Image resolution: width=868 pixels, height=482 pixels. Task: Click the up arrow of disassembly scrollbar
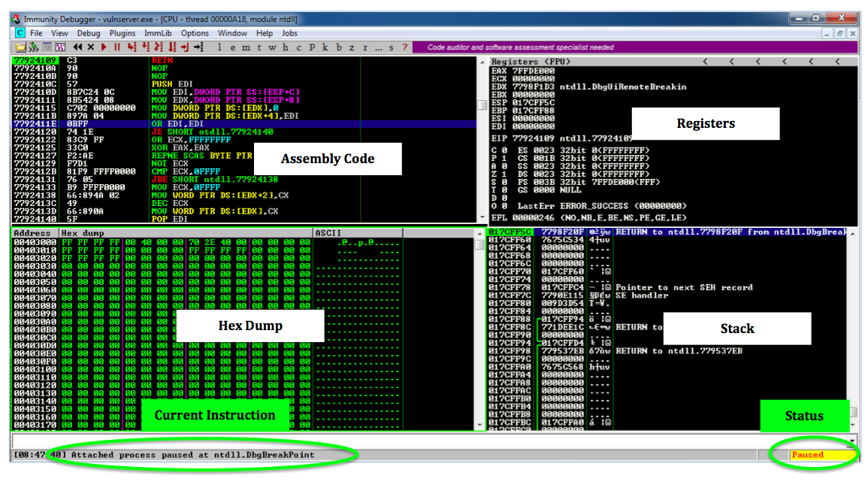point(482,61)
